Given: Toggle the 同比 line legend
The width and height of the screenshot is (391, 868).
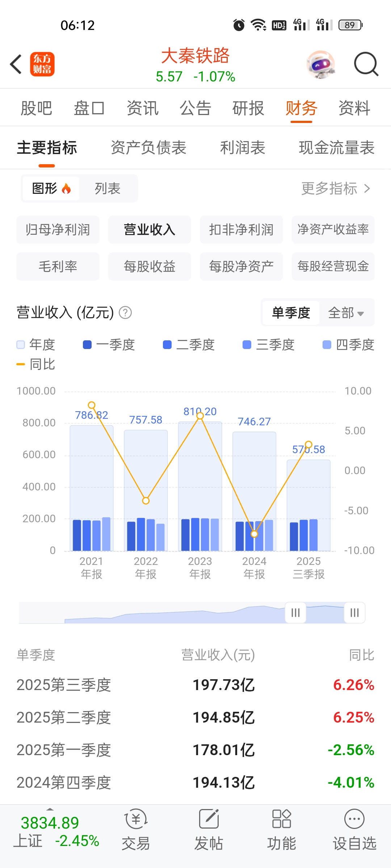Looking at the screenshot, I should pyautogui.click(x=36, y=364).
